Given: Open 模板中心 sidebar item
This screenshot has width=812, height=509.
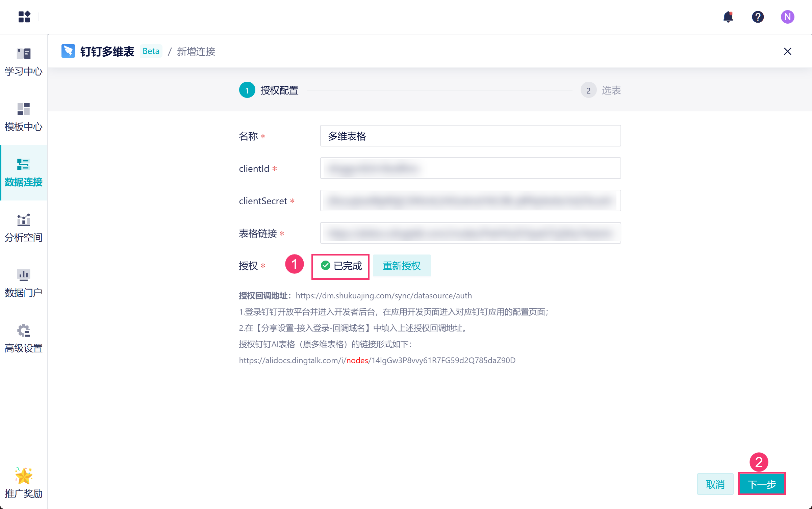Looking at the screenshot, I should coord(24,117).
